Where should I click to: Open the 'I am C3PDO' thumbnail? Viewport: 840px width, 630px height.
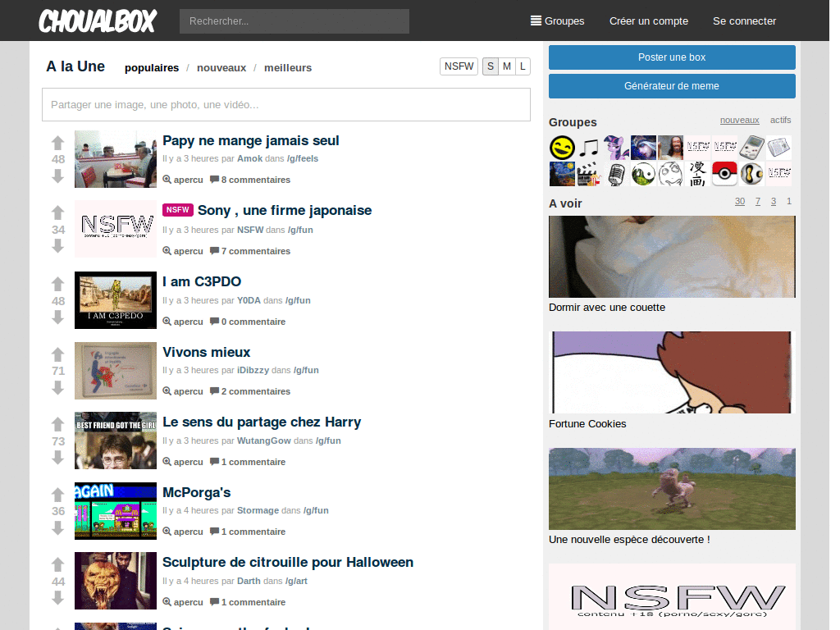coord(116,300)
